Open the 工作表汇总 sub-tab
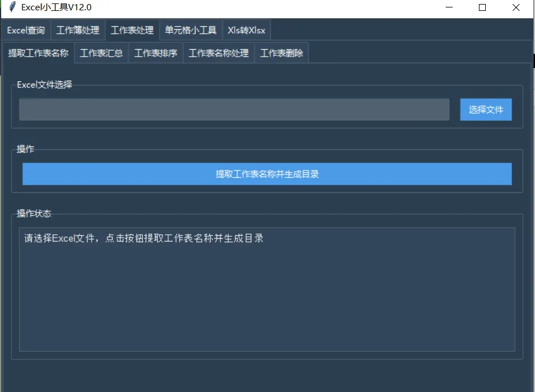Viewport: 535px width, 392px height. [x=101, y=53]
